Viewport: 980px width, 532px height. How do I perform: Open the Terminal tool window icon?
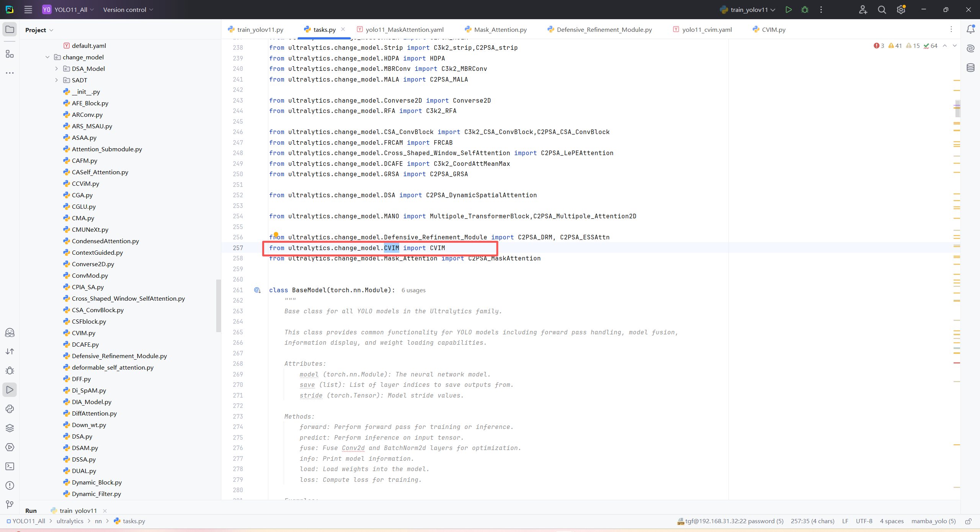(10, 466)
